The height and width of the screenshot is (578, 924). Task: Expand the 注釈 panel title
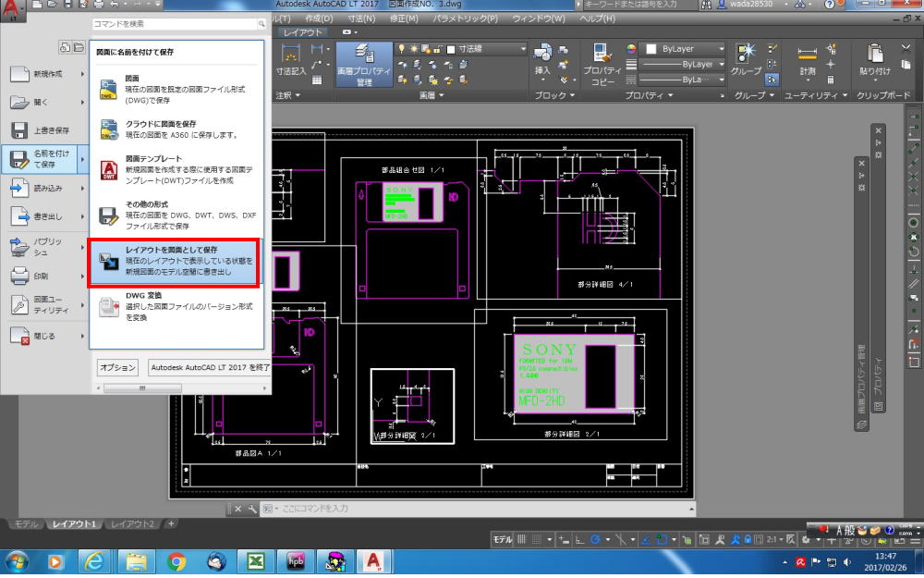287,95
